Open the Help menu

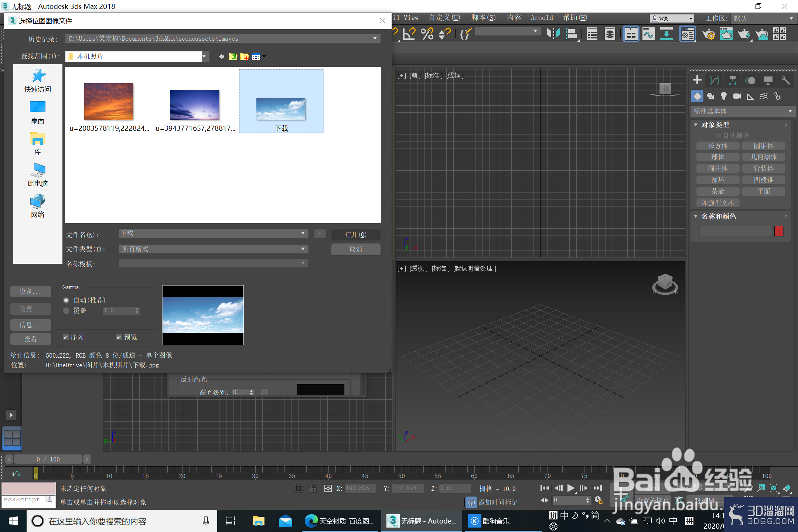click(575, 17)
